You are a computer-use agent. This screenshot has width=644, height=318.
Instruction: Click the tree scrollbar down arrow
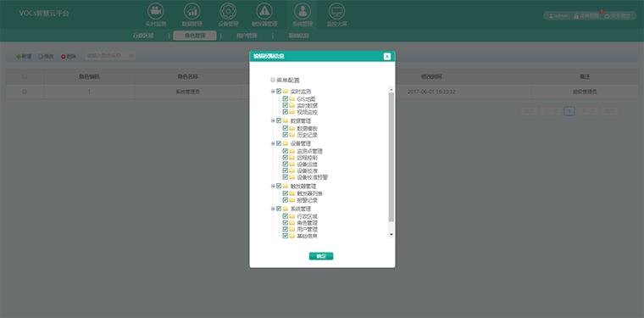click(x=391, y=234)
